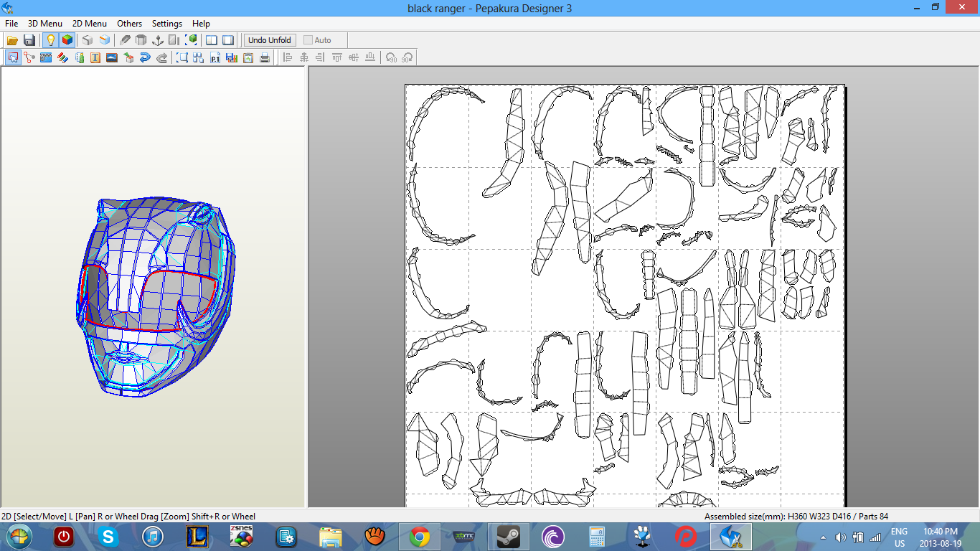
Task: Rotate part 90 degrees counterclockwise
Action: [391, 57]
